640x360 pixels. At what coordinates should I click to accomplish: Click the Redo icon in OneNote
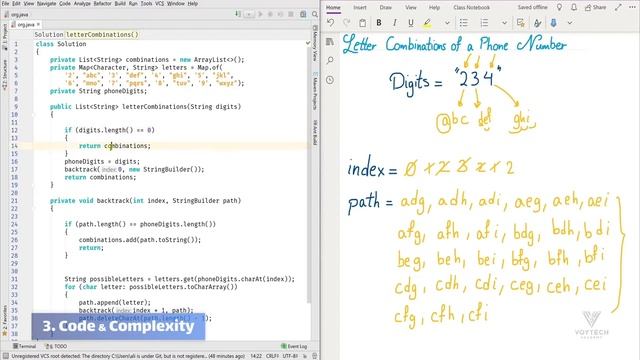[x=347, y=23]
